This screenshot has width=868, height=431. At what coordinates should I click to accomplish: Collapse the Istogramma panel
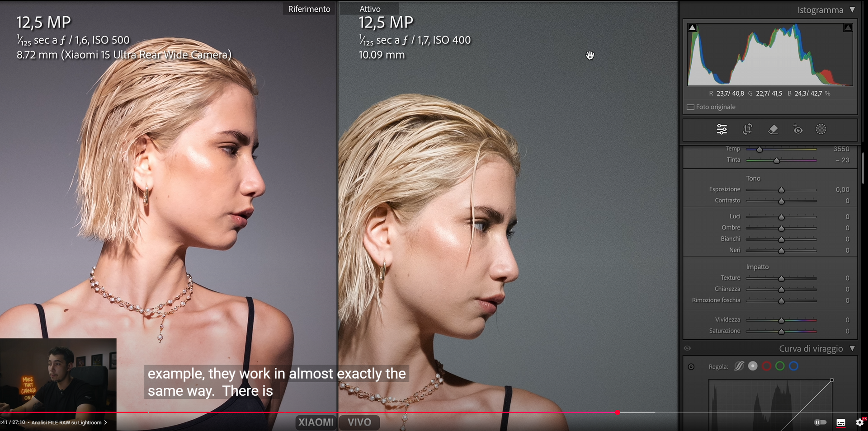852,9
